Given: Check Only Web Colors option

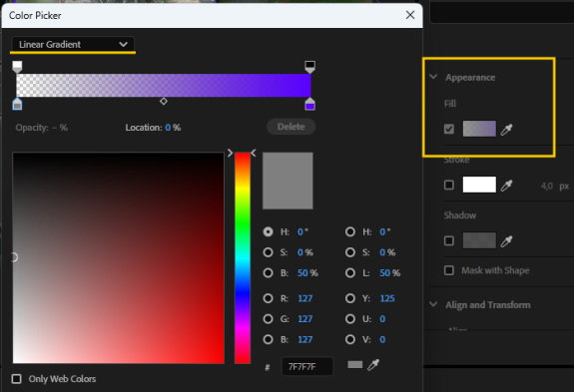Looking at the screenshot, I should coord(17,379).
